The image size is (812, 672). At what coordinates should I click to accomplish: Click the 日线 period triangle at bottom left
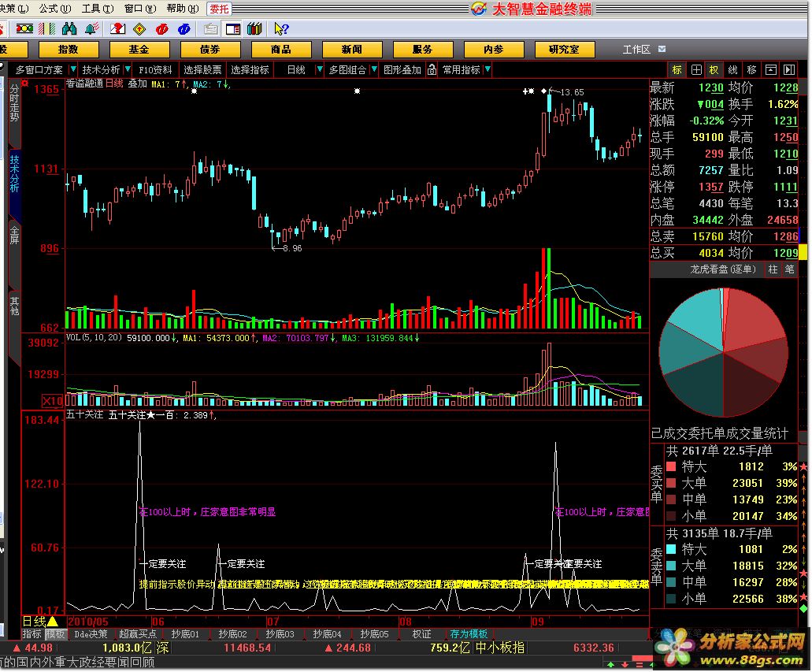point(52,622)
